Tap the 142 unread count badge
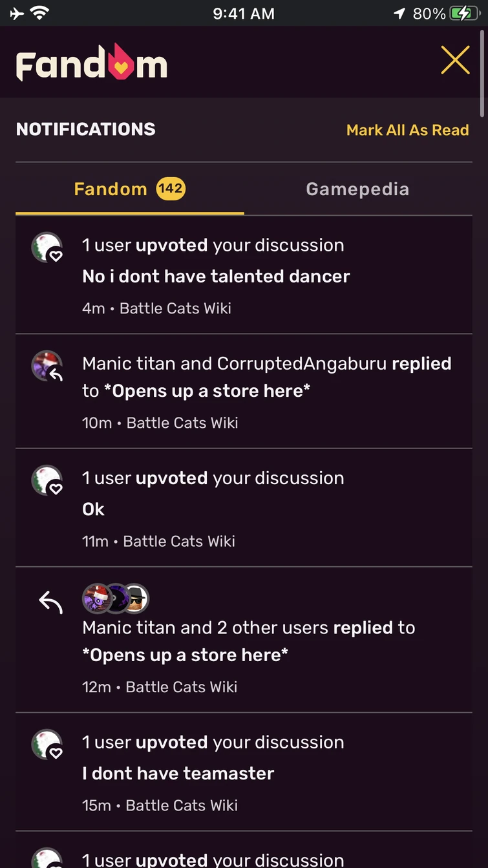488x868 pixels. point(171,189)
